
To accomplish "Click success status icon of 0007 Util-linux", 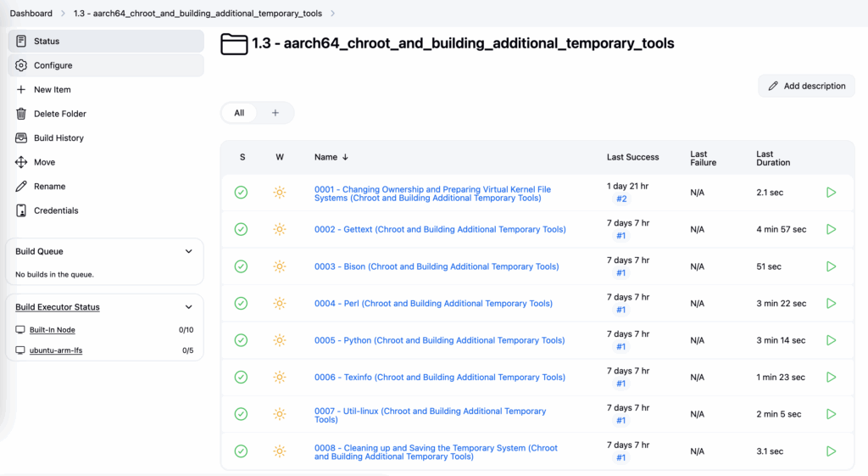I will [x=241, y=414].
